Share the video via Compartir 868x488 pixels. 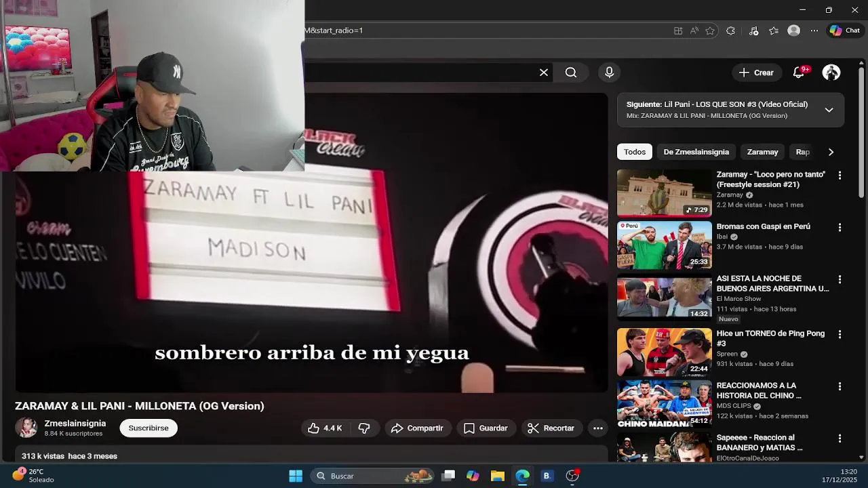(417, 428)
